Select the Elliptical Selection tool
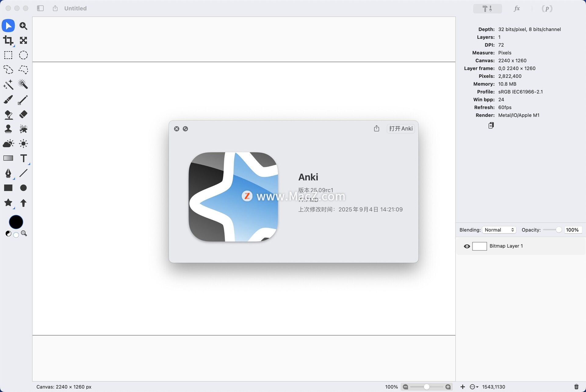This screenshot has height=392, width=586. coord(23,55)
